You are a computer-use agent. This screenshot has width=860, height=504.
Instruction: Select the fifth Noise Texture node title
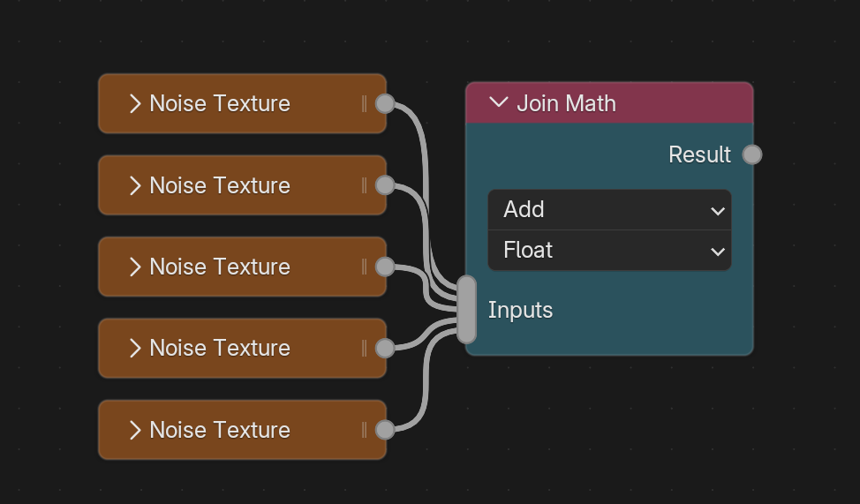(x=220, y=430)
